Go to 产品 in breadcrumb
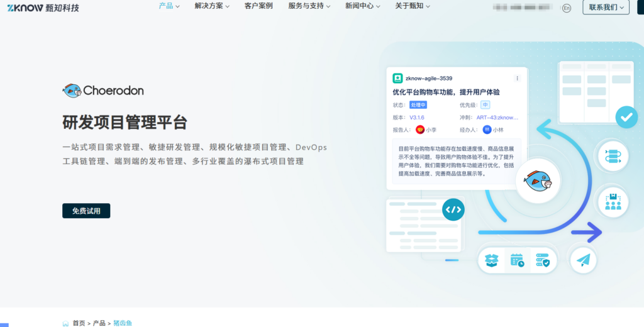644x327 pixels. [x=99, y=323]
